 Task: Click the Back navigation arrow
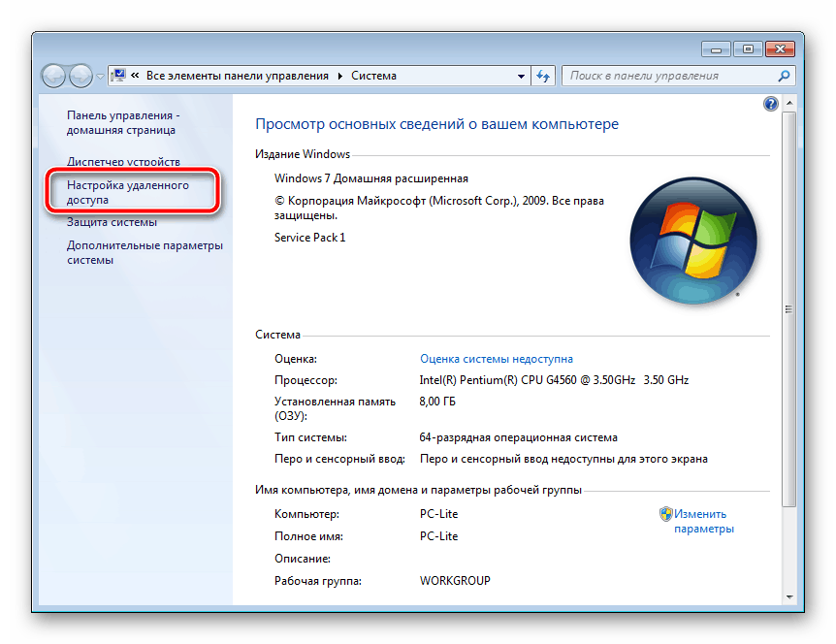(55, 75)
